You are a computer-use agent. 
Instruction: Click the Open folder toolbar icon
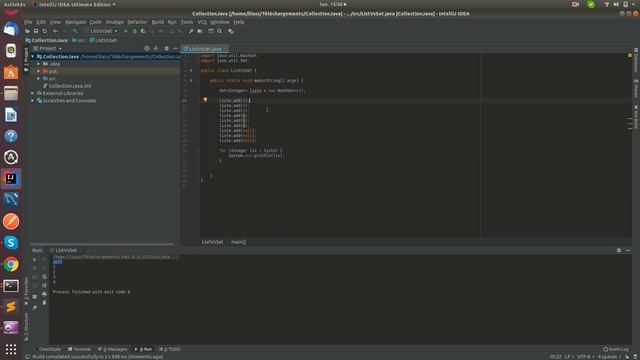click(x=27, y=31)
